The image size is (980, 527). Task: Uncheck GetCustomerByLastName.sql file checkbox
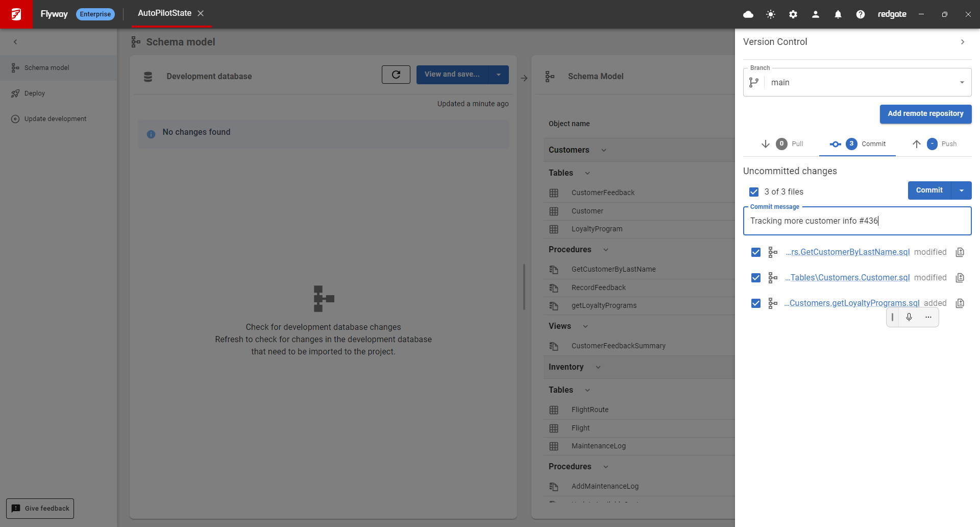click(x=756, y=252)
